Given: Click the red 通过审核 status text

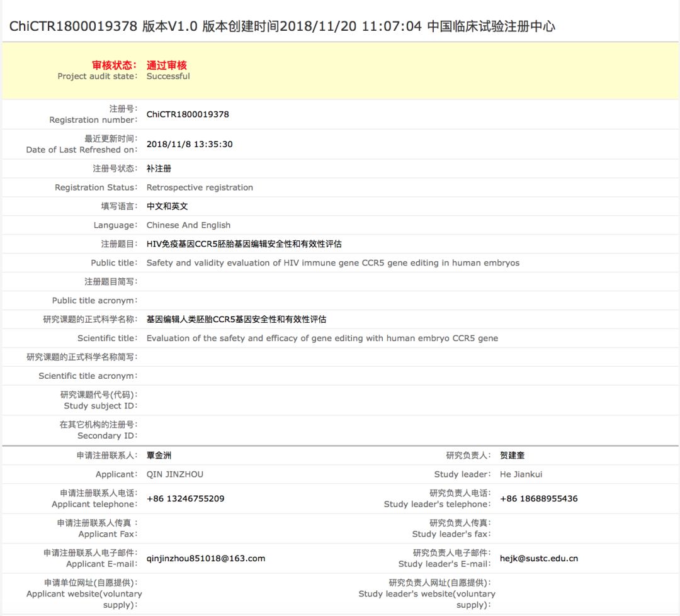Looking at the screenshot, I should [x=166, y=65].
